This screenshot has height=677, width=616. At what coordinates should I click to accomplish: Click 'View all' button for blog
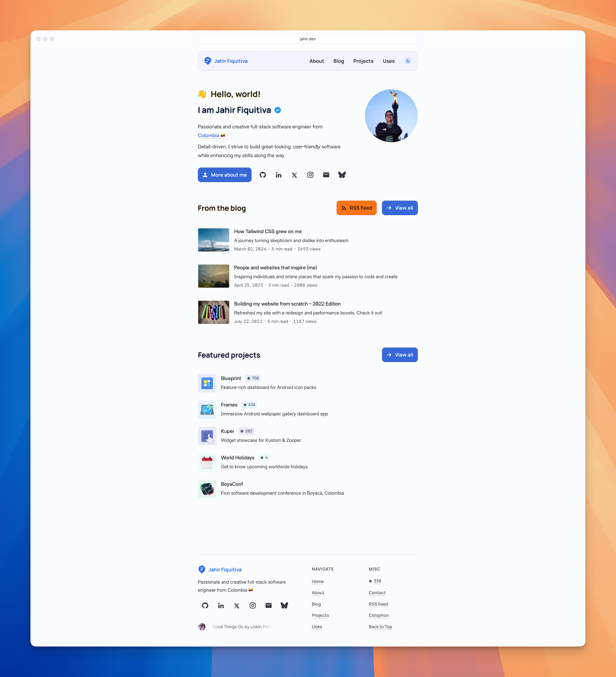pyautogui.click(x=400, y=208)
